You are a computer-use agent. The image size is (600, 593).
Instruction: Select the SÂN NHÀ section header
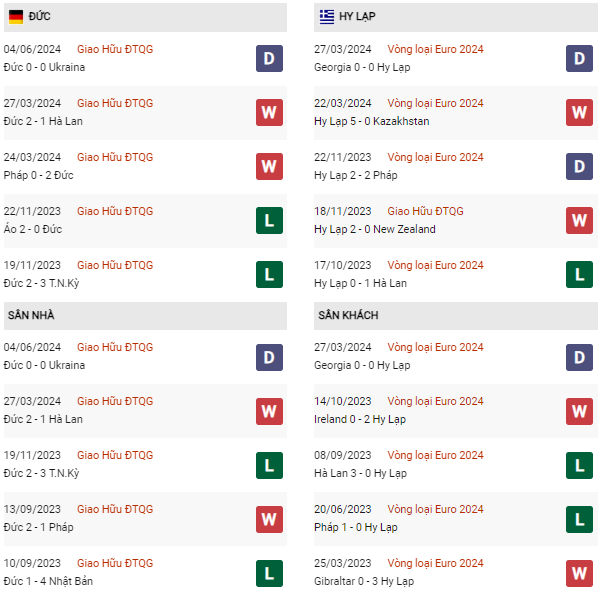click(x=31, y=315)
